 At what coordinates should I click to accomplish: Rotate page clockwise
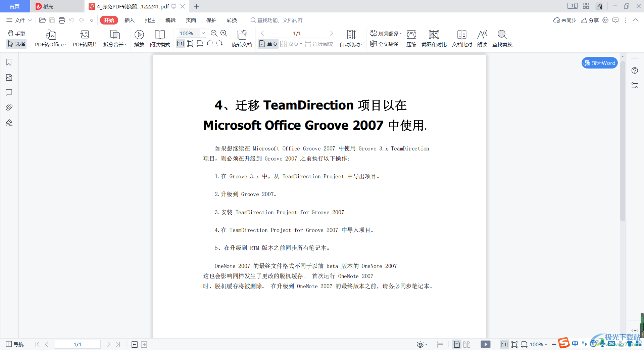point(219,44)
